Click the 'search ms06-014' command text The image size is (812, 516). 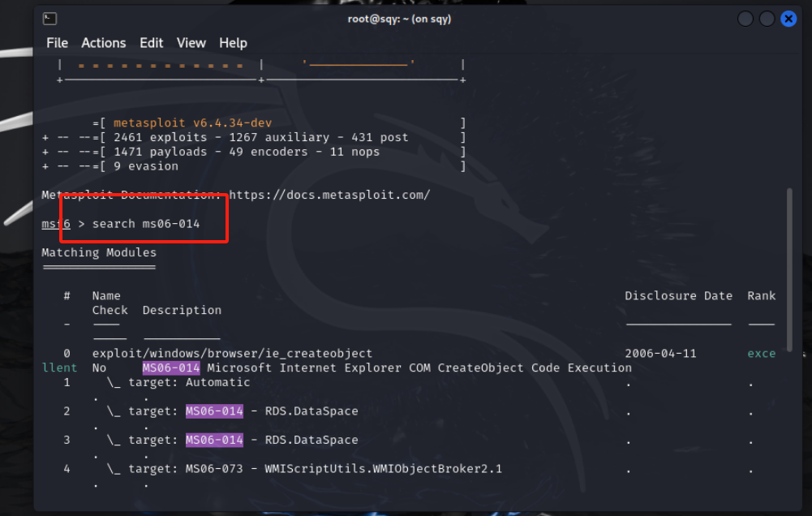tap(146, 224)
